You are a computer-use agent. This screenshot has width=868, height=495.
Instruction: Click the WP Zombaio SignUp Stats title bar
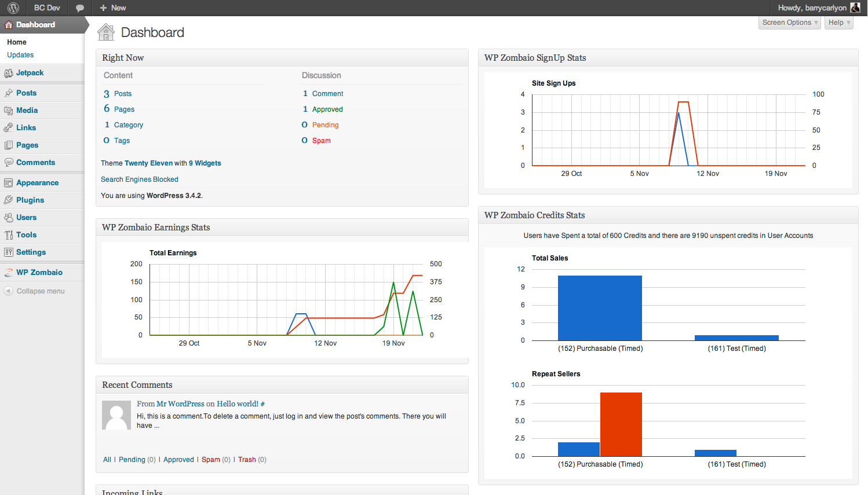[668, 58]
